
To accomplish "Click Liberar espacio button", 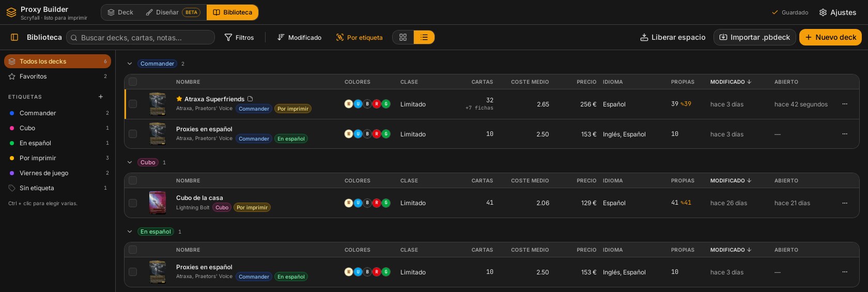I will point(673,37).
